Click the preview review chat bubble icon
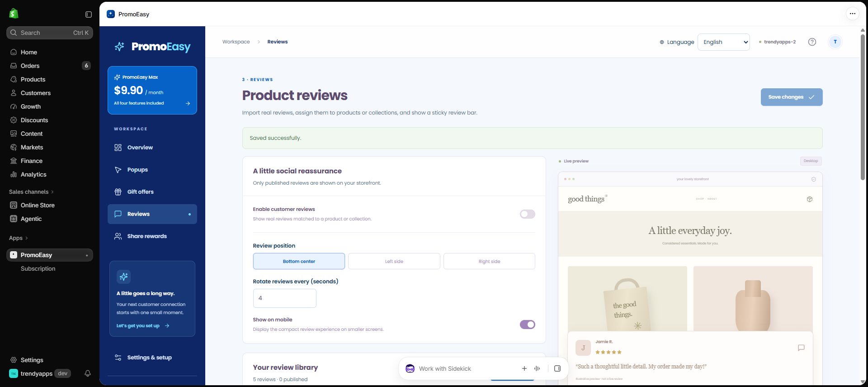 (x=801, y=348)
